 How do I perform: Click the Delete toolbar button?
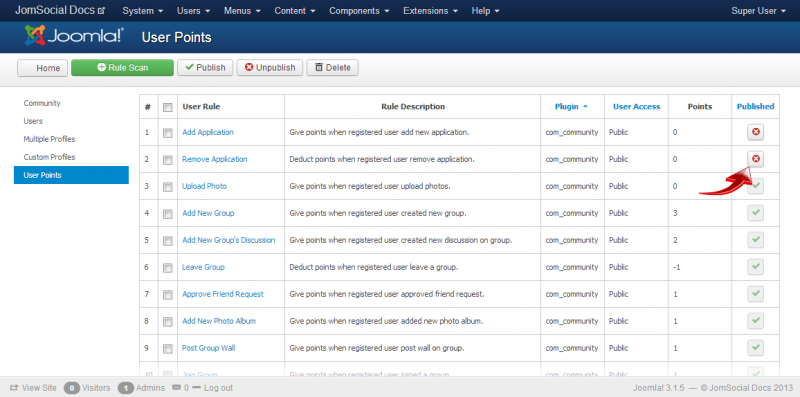(332, 68)
